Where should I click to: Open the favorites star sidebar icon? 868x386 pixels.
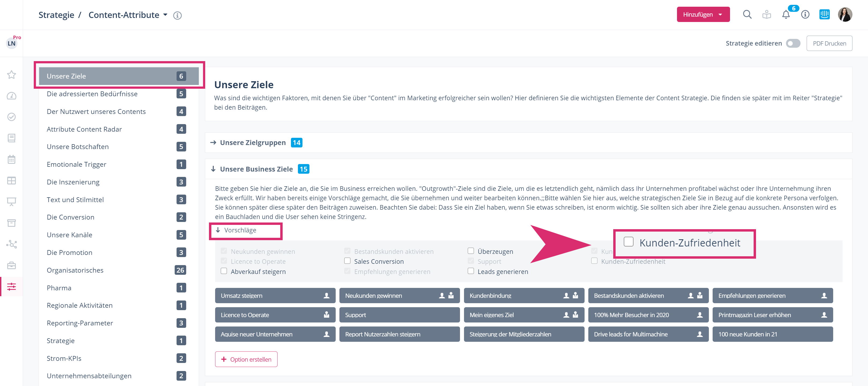[12, 75]
